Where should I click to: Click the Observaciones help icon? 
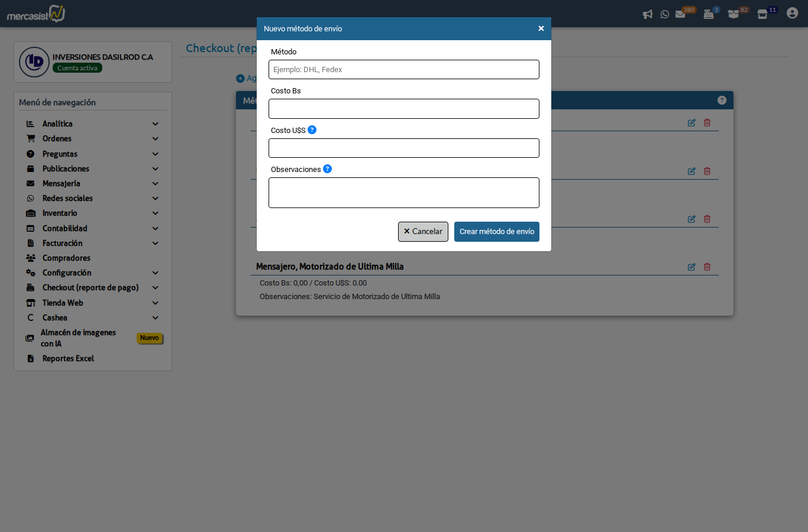tap(327, 169)
